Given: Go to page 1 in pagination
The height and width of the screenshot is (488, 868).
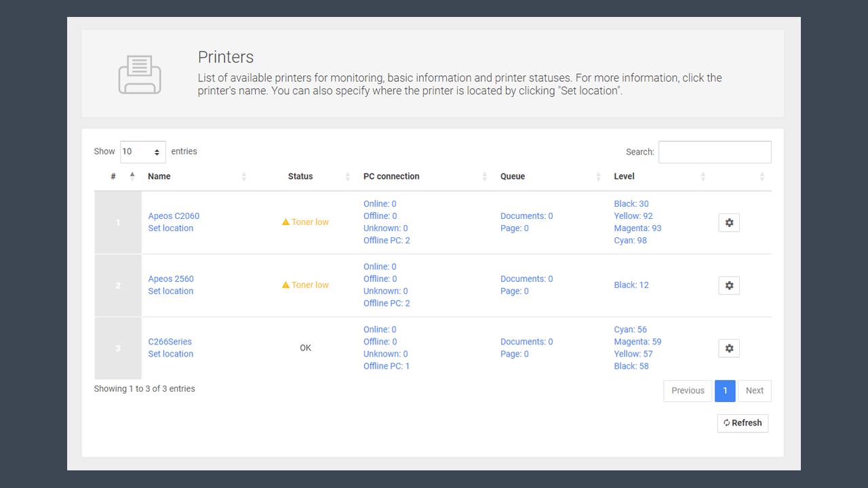Looking at the screenshot, I should coord(725,390).
